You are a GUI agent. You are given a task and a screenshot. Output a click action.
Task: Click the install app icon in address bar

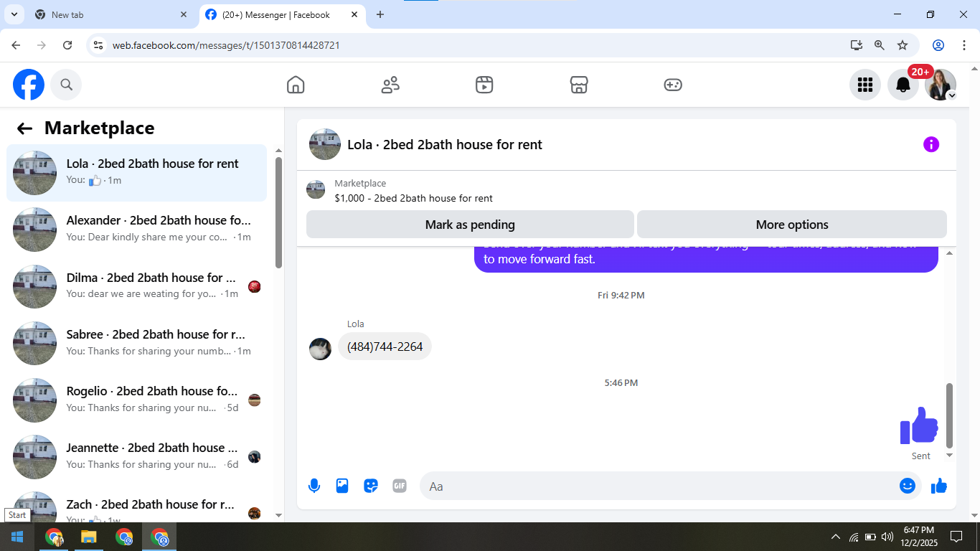click(856, 45)
